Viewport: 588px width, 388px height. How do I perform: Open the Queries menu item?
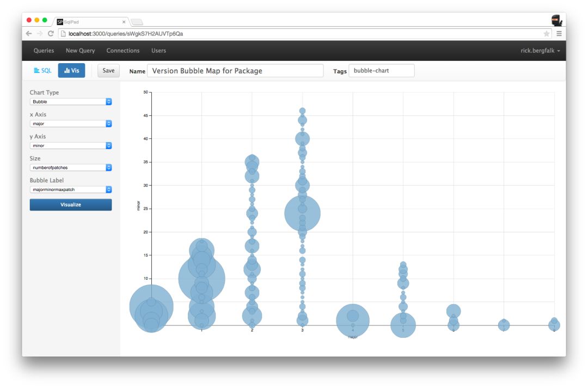coord(44,51)
